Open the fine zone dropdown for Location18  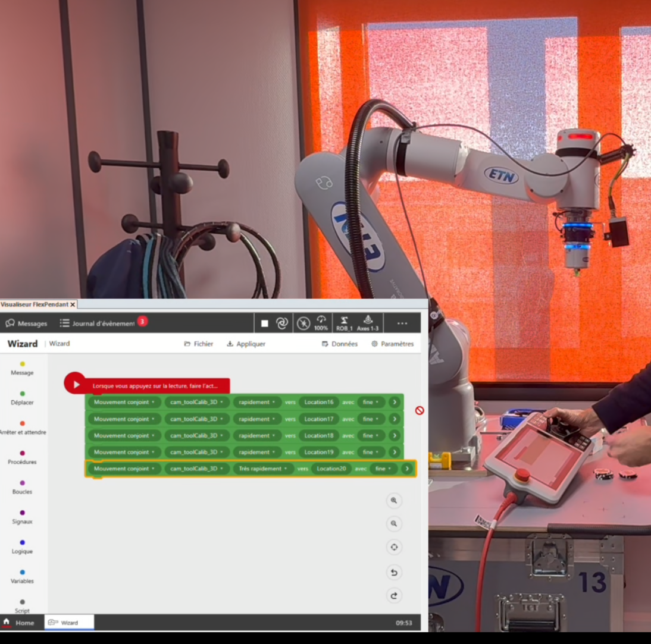(371, 435)
